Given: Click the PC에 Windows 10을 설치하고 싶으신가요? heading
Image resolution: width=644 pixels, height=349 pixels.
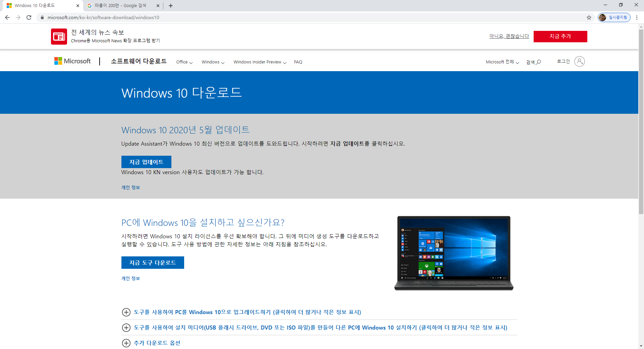Looking at the screenshot, I should pos(203,222).
